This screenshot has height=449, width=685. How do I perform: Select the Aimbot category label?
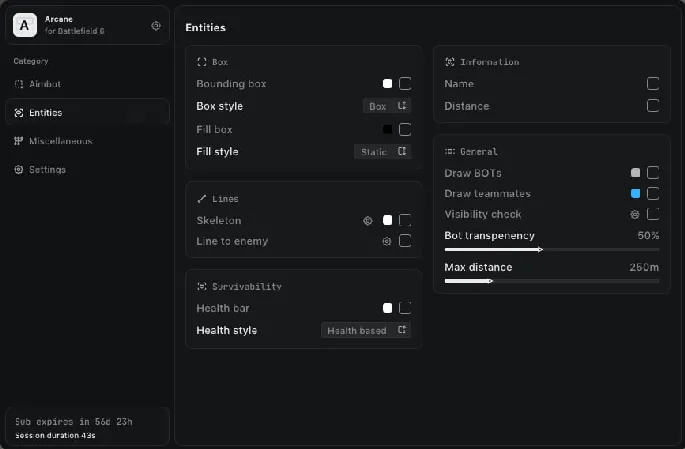click(x=45, y=84)
